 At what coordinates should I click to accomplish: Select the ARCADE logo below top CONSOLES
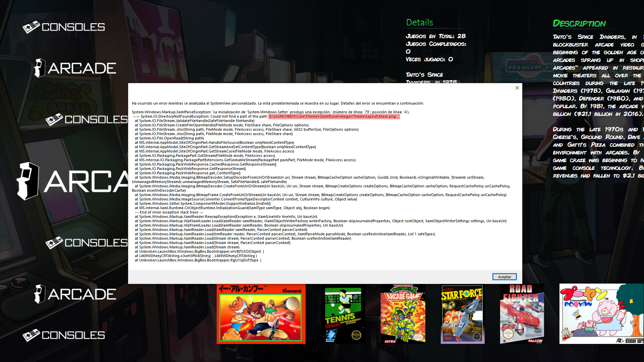75,68
